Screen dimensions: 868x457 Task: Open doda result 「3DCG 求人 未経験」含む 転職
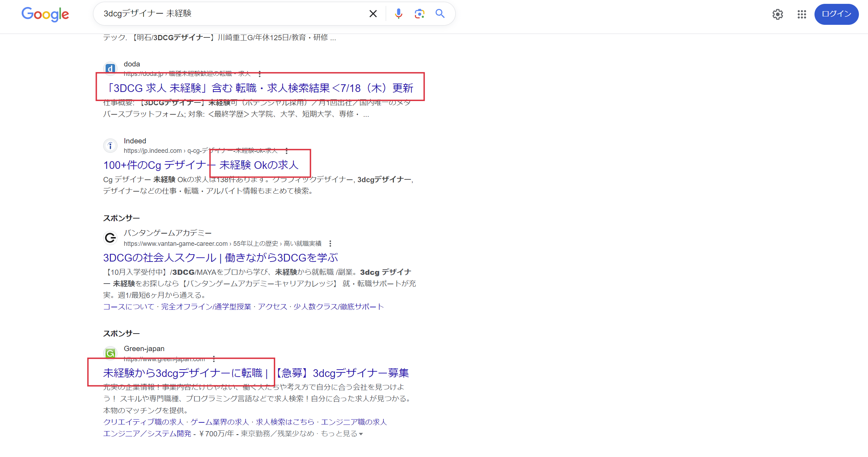258,88
